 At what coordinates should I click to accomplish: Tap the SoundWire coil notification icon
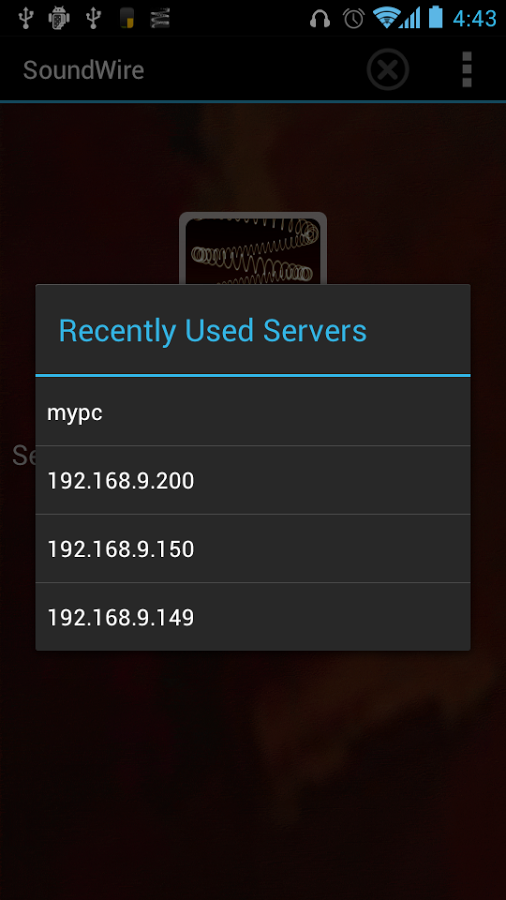coord(160,18)
